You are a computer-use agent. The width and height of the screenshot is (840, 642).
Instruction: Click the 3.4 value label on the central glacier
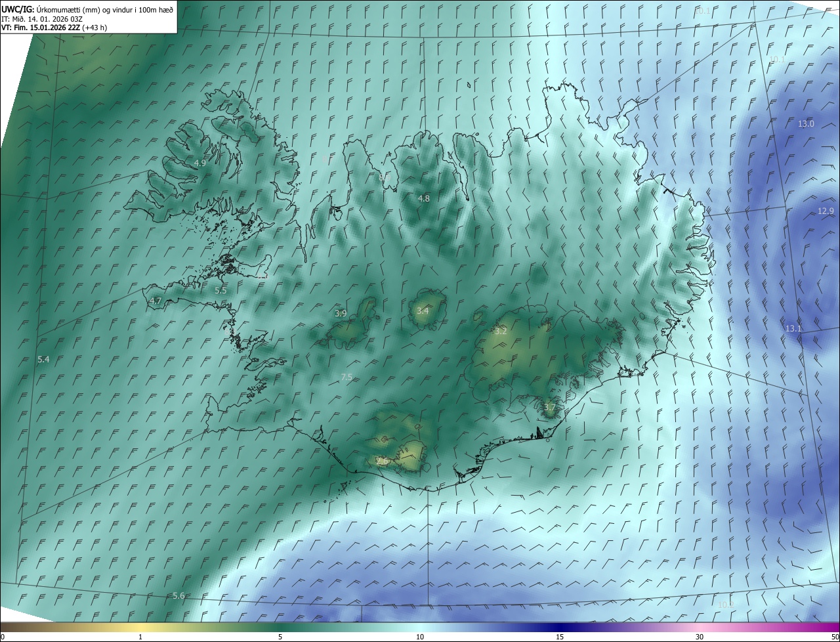[423, 310]
